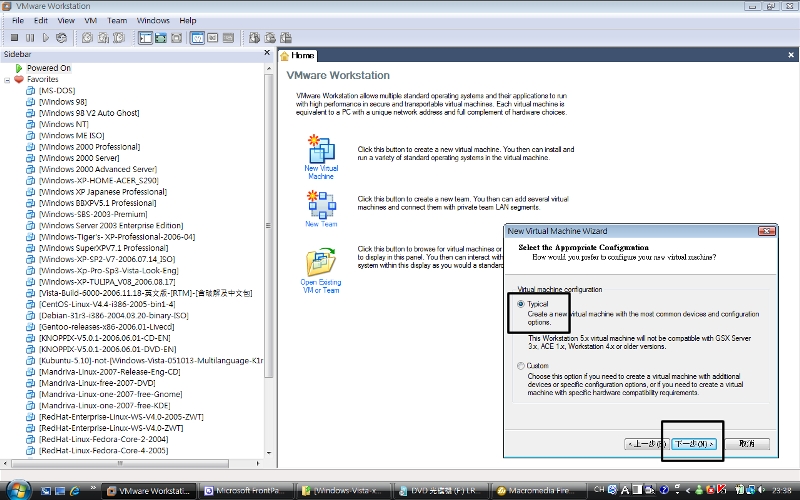Click the Quick Switch mode toolbar icon
Viewport: 800px width, 500px height.
(x=161, y=38)
